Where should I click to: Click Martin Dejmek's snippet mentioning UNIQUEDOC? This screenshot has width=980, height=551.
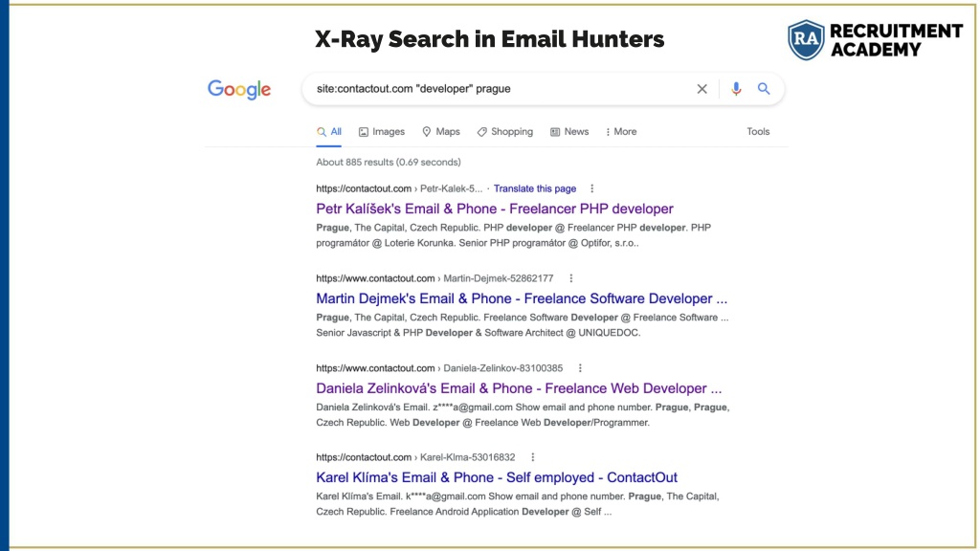tap(522, 325)
